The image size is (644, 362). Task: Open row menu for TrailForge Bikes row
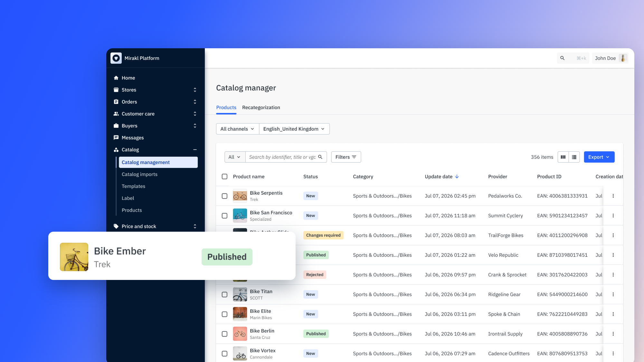(613, 235)
